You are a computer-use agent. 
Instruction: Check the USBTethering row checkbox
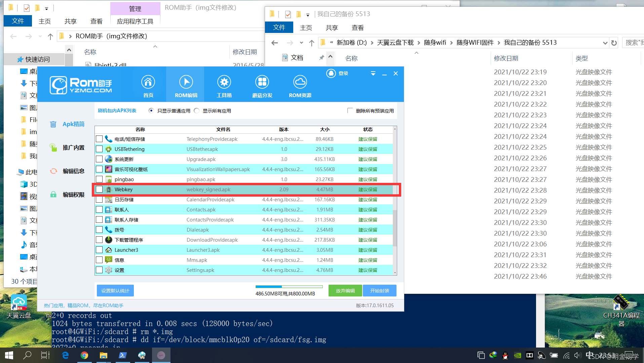point(99,149)
